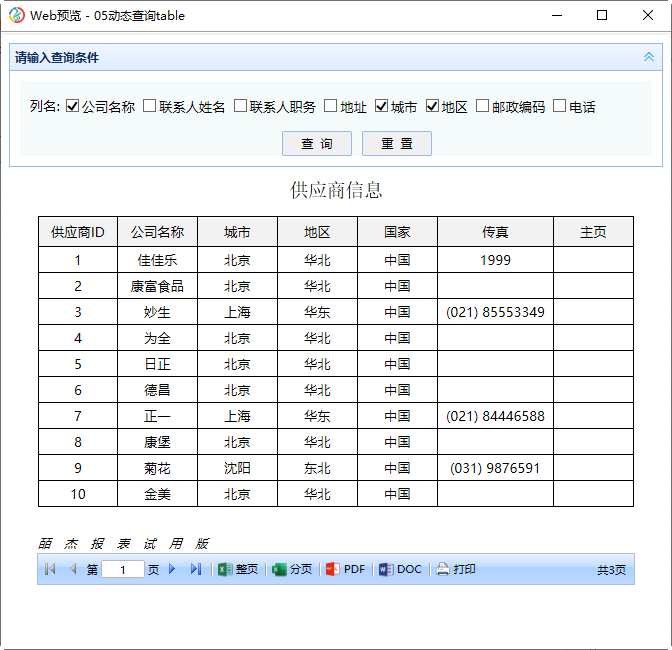Go to the first page icon

pyautogui.click(x=50, y=569)
